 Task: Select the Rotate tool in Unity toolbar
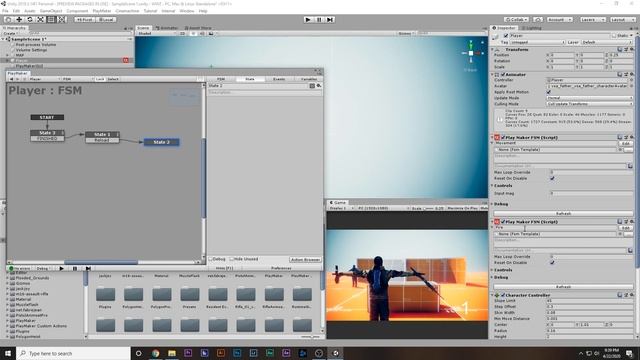(x=29, y=20)
